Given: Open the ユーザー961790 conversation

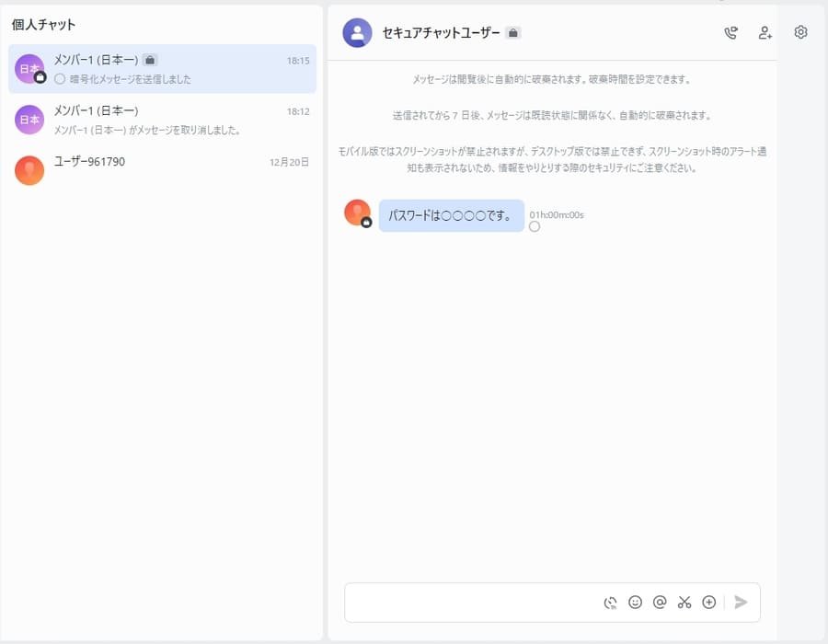Looking at the screenshot, I should (x=162, y=170).
